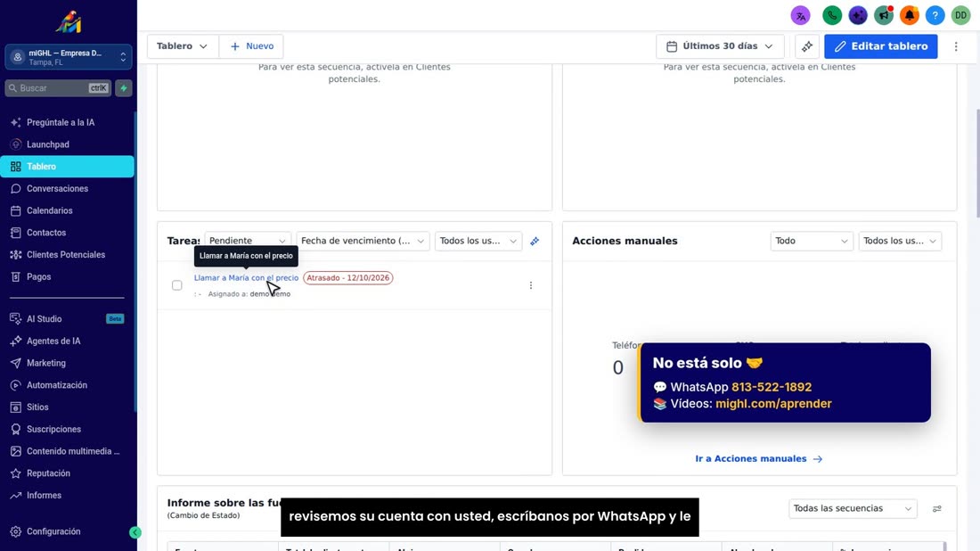Open the DD user avatar menu
The height and width of the screenshot is (551, 980).
tap(960, 15)
